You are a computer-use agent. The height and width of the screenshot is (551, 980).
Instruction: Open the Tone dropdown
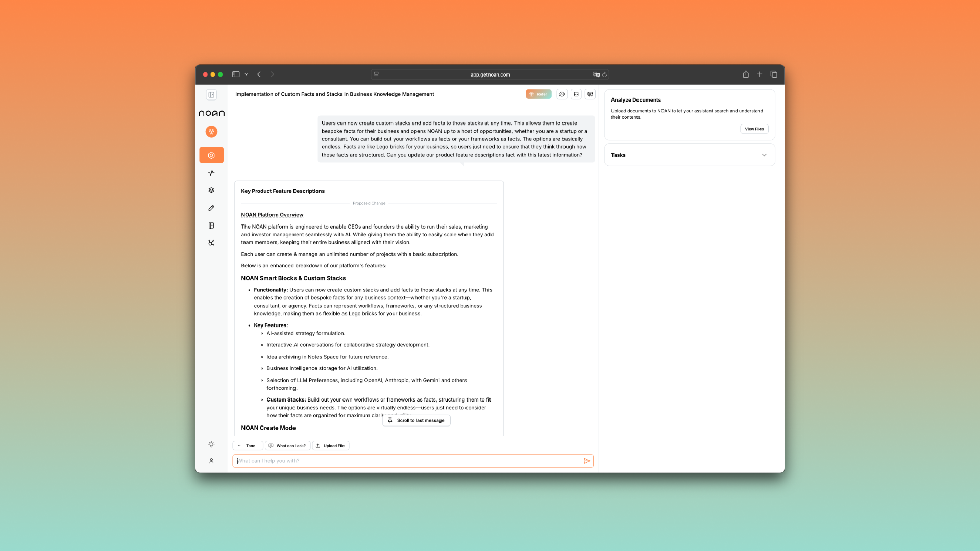pyautogui.click(x=248, y=446)
